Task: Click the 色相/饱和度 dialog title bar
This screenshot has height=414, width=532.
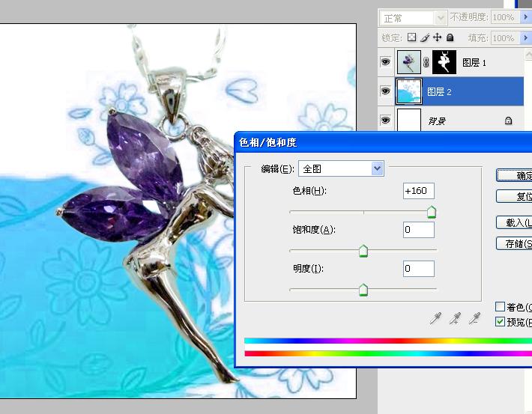Action: click(x=383, y=142)
